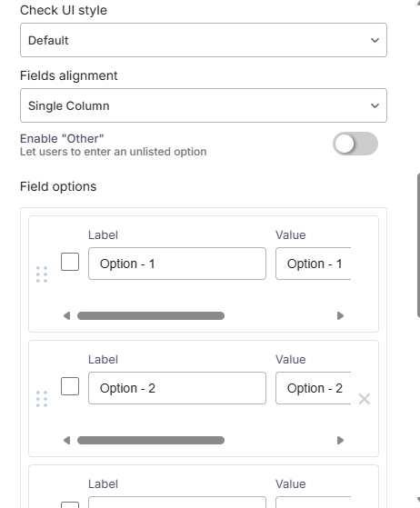Click the Option - 2 Label input

point(177,388)
